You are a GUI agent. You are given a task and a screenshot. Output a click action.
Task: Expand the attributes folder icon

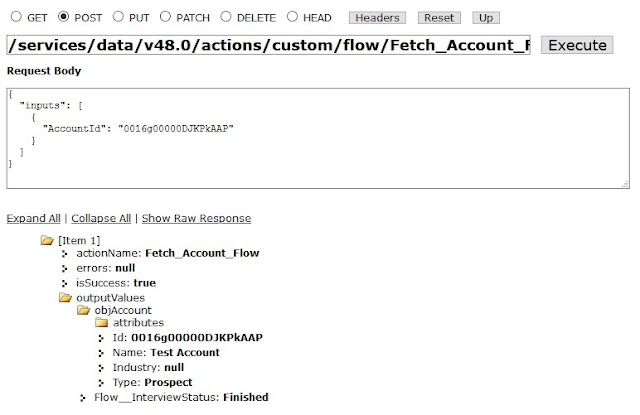101,323
